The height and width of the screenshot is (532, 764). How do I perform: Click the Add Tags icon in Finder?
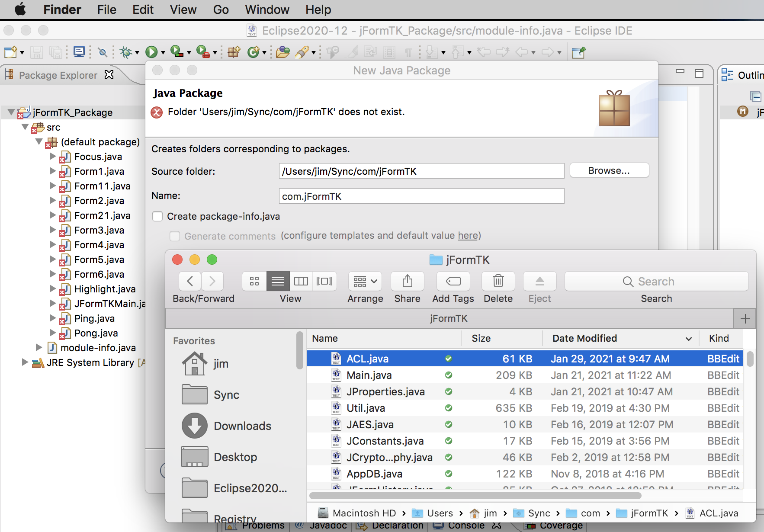[453, 282]
